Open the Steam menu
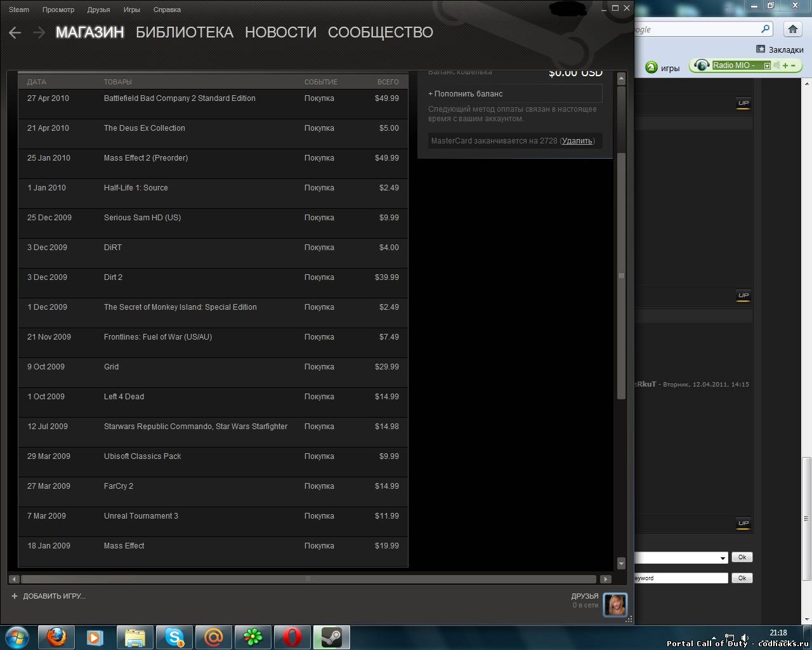 pyautogui.click(x=19, y=10)
